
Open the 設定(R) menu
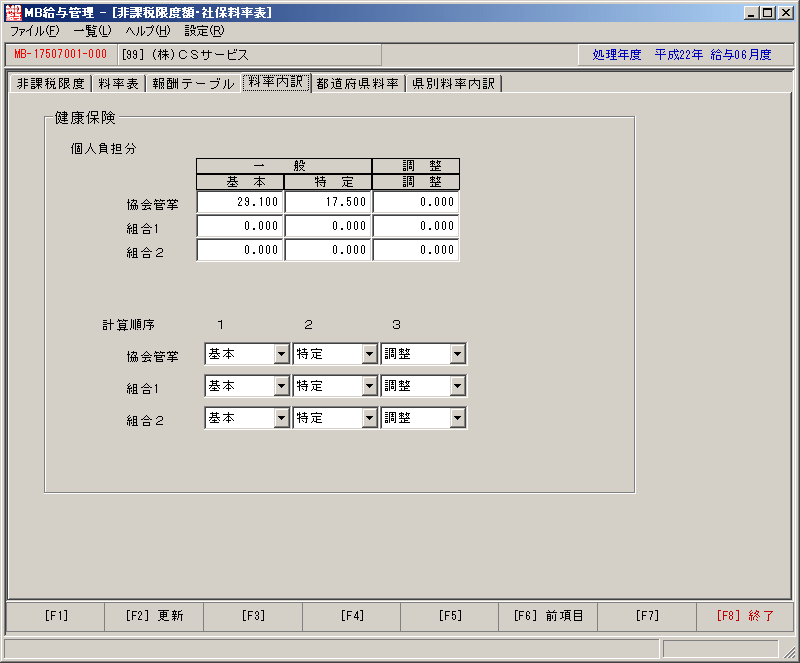tap(204, 31)
